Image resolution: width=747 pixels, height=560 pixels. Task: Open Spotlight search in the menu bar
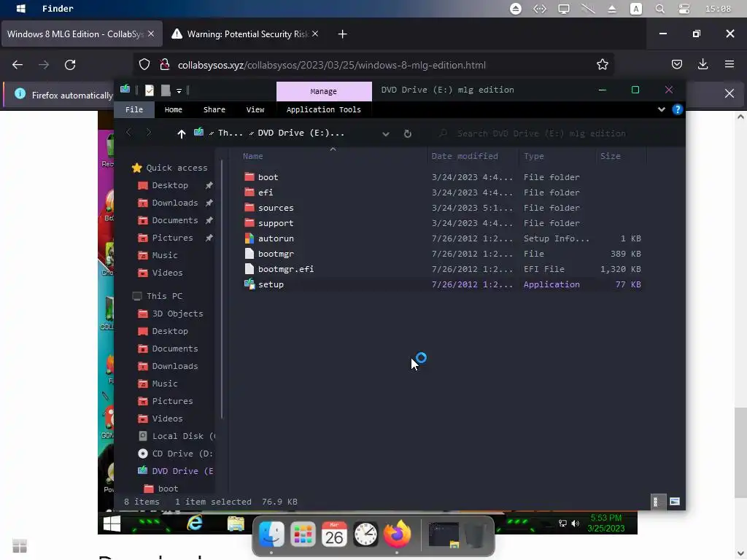(x=659, y=9)
